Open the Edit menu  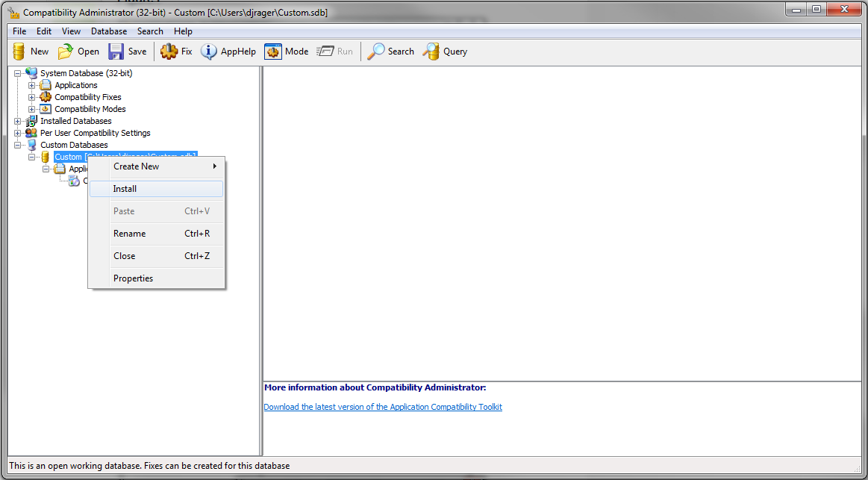tap(44, 31)
